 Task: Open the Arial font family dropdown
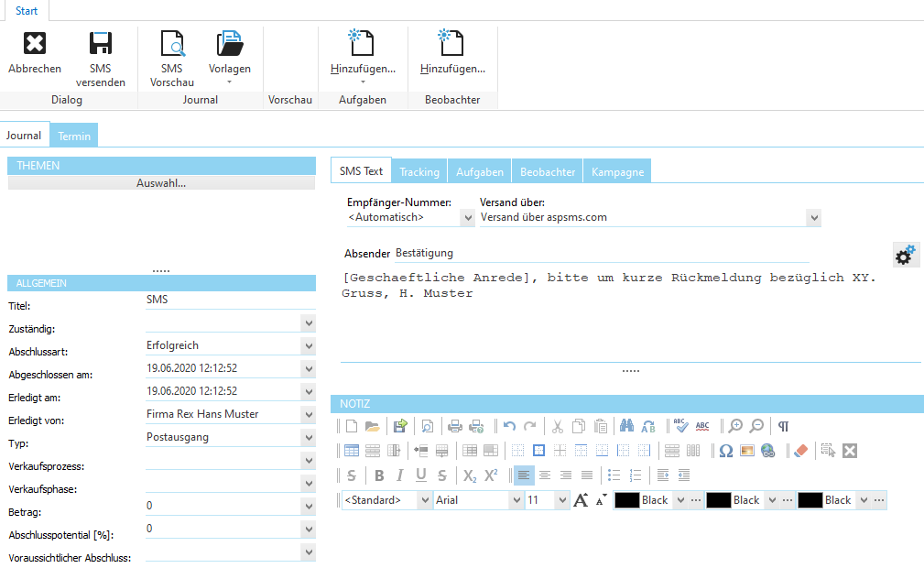coord(516,499)
